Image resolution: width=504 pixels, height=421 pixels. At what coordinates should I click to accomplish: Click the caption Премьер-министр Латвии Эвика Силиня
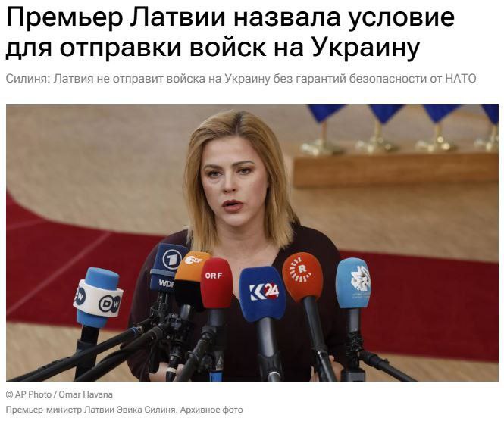[92, 410]
